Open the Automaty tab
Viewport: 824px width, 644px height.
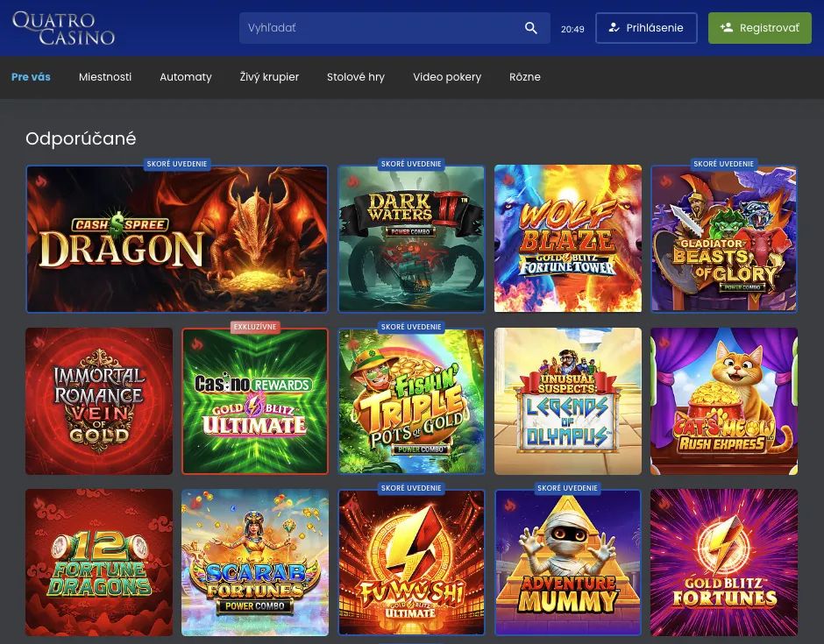tap(186, 77)
